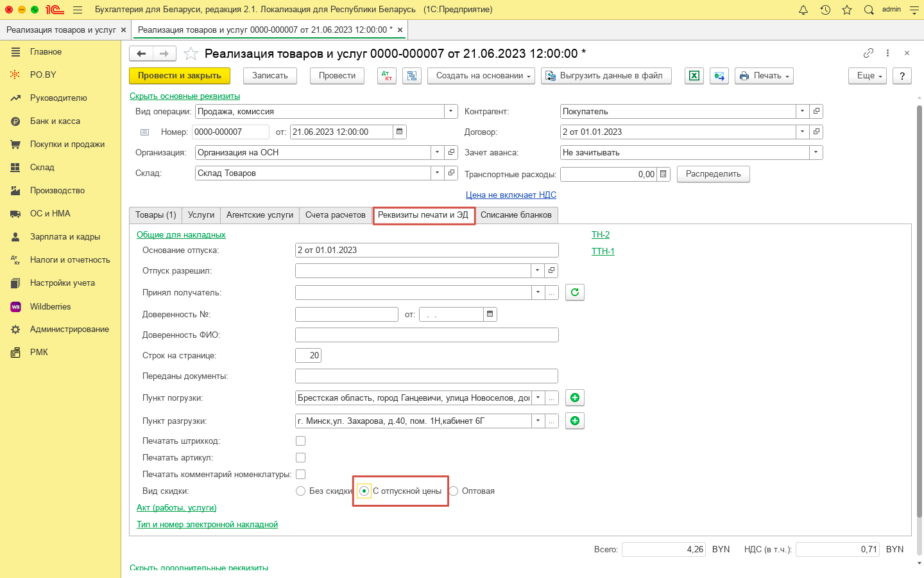Click the green Excel export icon
The width and height of the screenshot is (924, 578).
pyautogui.click(x=694, y=76)
